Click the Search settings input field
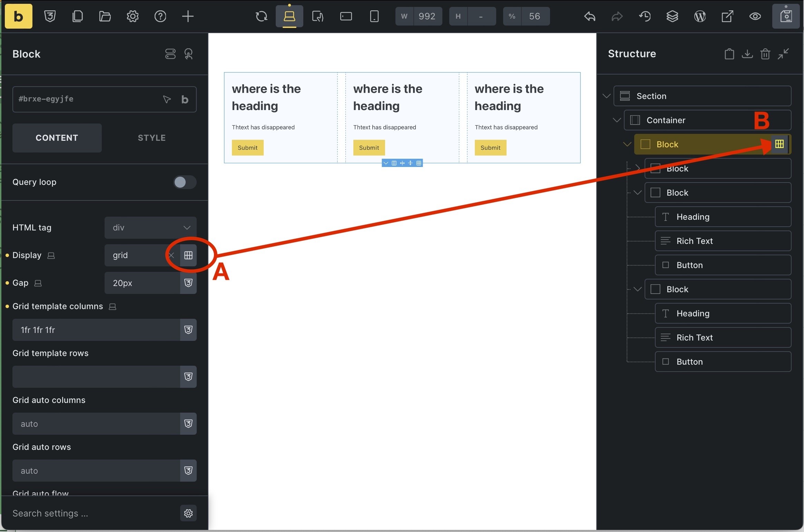 click(x=93, y=513)
